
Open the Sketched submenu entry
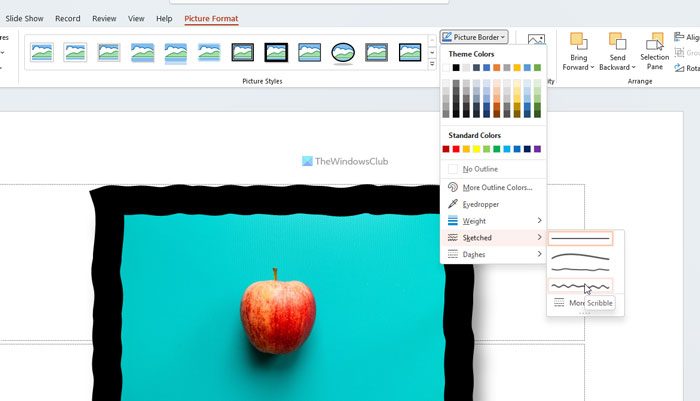coord(493,238)
